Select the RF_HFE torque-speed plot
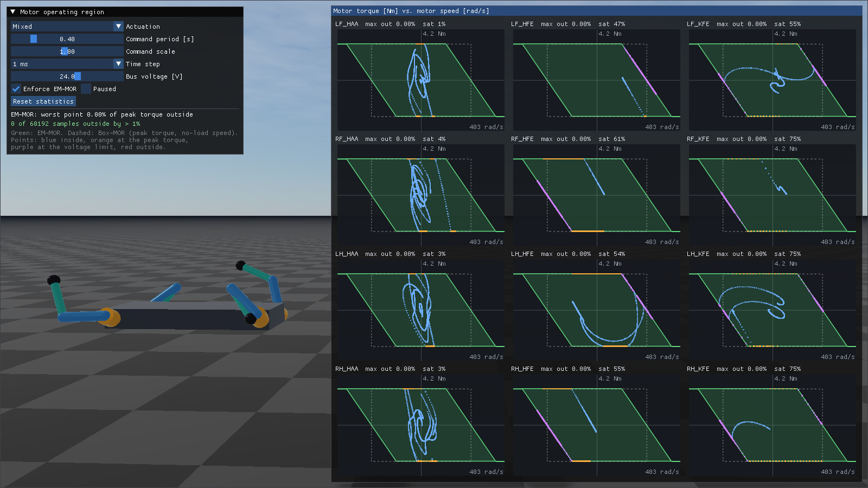Viewport: 868px width, 488px height. [x=597, y=195]
